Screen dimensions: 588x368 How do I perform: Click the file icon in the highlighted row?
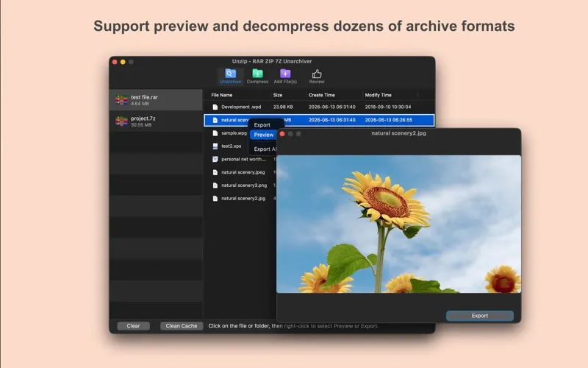coord(215,120)
